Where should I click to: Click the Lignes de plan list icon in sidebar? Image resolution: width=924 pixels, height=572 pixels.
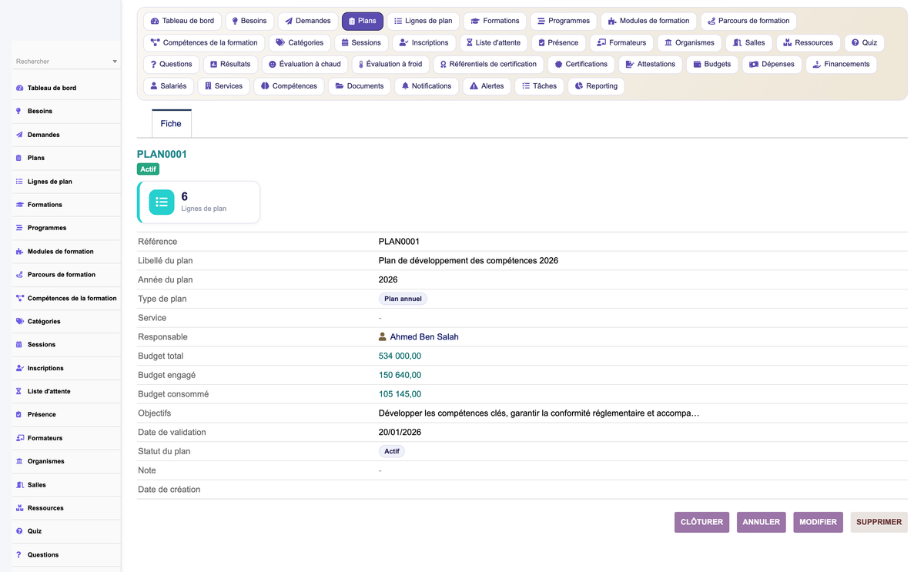point(19,182)
